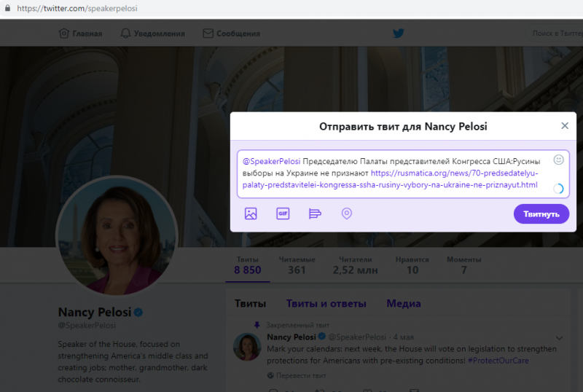The width and height of the screenshot is (583, 392).
Task: Click inside the tweet text area
Action: pyautogui.click(x=403, y=173)
